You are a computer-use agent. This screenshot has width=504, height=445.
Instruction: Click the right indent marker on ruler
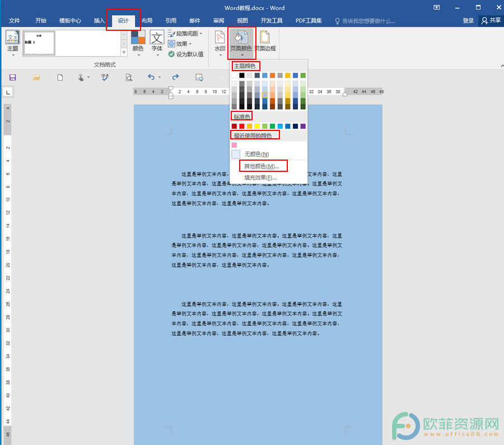pos(345,94)
